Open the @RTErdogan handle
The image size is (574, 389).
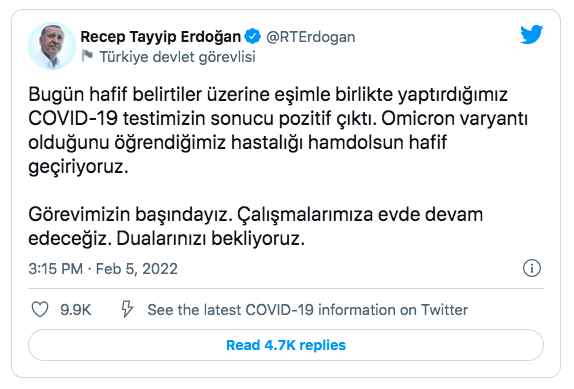point(310,37)
